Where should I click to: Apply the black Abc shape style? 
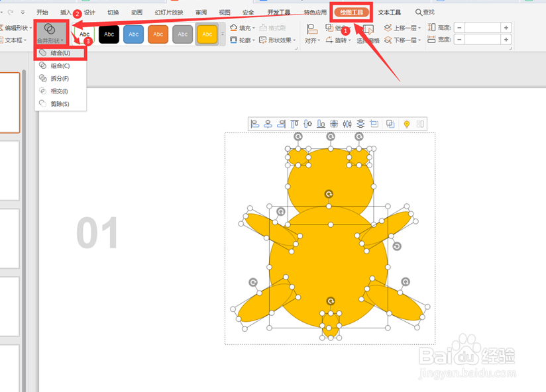pos(109,34)
